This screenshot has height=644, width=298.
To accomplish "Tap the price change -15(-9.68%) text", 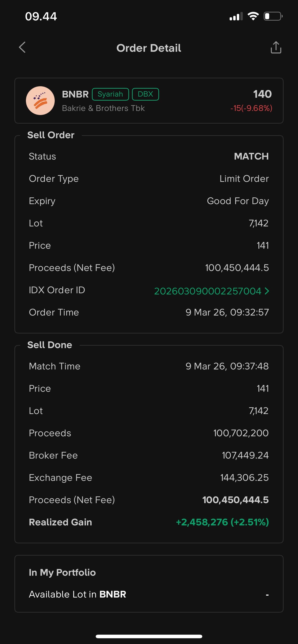I will pyautogui.click(x=251, y=108).
